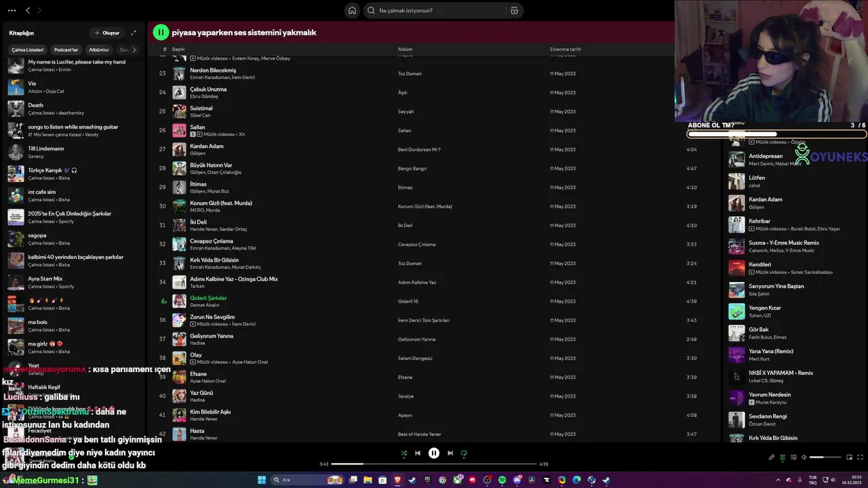Toggle repeat mode
Image resolution: width=868 pixels, height=488 pixels.
pyautogui.click(x=464, y=453)
